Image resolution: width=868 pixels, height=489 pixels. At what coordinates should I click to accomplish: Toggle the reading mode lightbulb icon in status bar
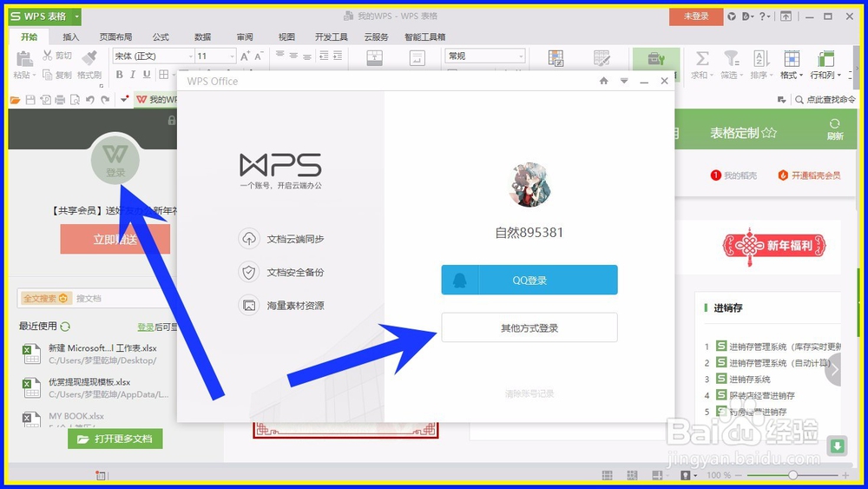click(x=686, y=475)
